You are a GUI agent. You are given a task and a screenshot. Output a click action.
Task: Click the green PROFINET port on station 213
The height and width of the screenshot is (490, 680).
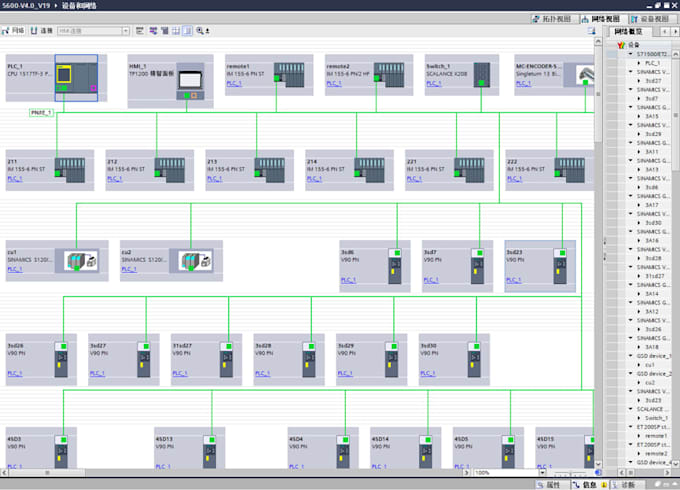point(257,173)
